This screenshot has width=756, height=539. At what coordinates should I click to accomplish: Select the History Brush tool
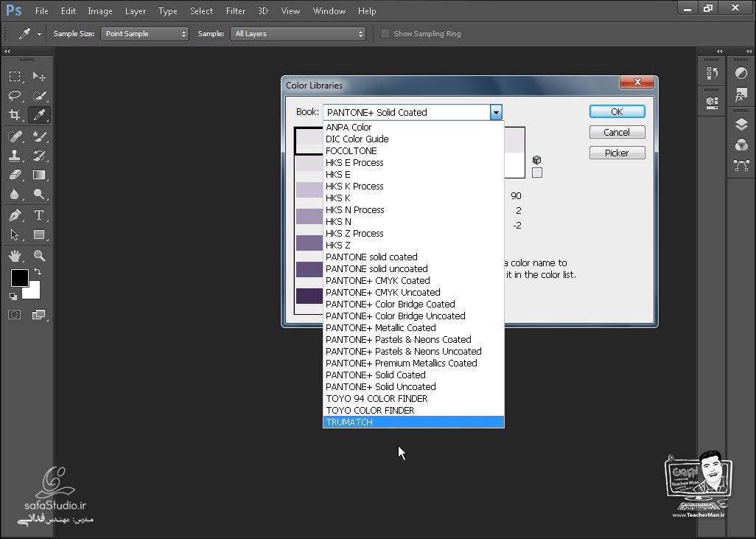39,156
